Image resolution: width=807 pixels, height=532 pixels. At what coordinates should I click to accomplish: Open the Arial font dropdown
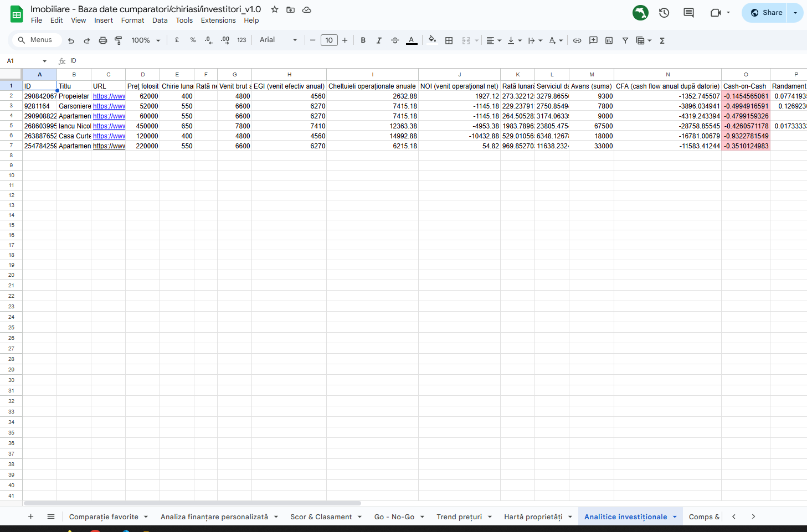pyautogui.click(x=278, y=40)
